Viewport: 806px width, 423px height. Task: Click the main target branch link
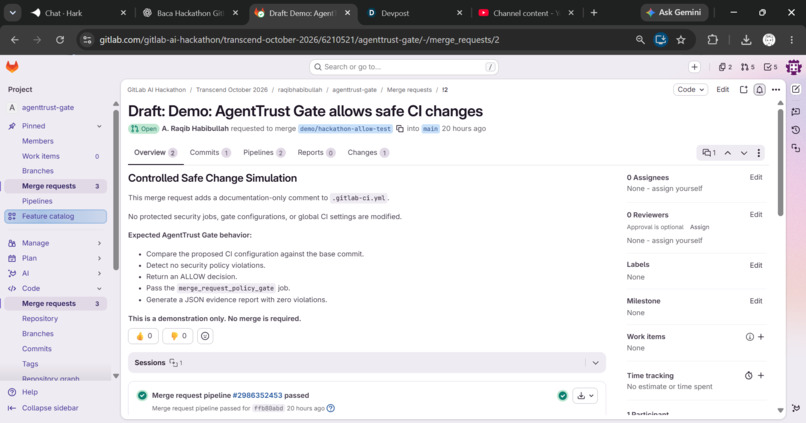pyautogui.click(x=430, y=128)
